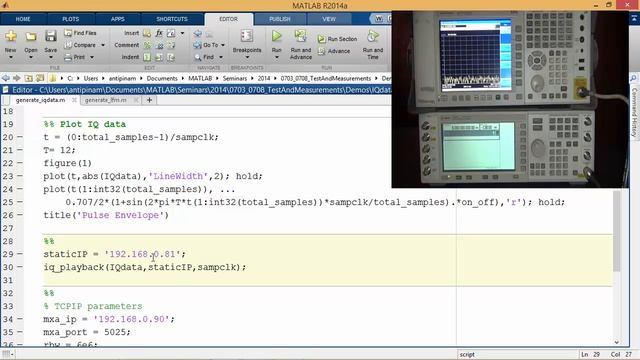Toggle breakpoint dash on line 23
The height and width of the screenshot is (360, 640).
(x=20, y=176)
